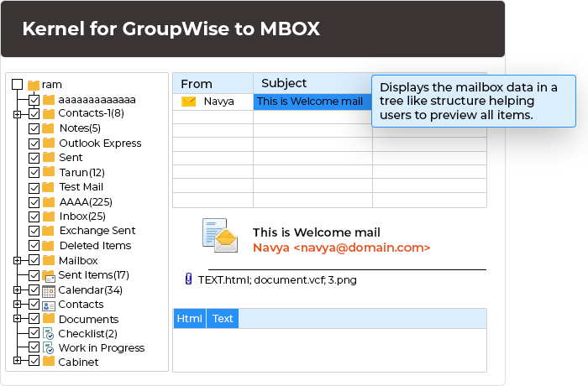
Task: Click the Mailbox folder icon
Action: tap(49, 260)
